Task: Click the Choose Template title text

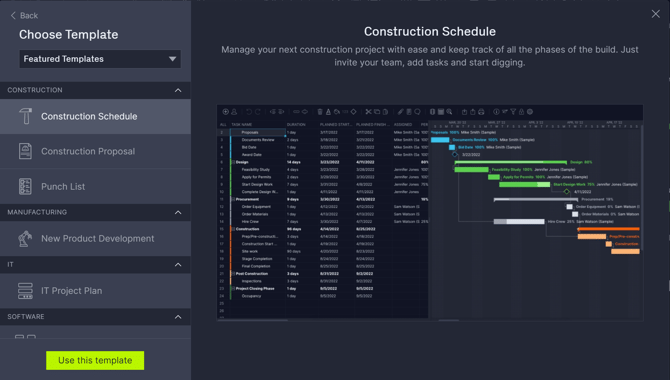Action: 68,35
